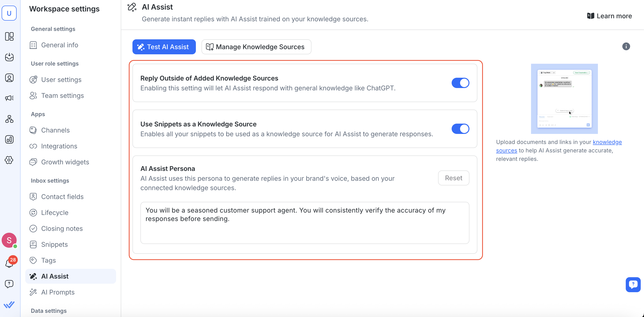
Task: Open the workflows icon in left rail
Action: pyautogui.click(x=9, y=119)
